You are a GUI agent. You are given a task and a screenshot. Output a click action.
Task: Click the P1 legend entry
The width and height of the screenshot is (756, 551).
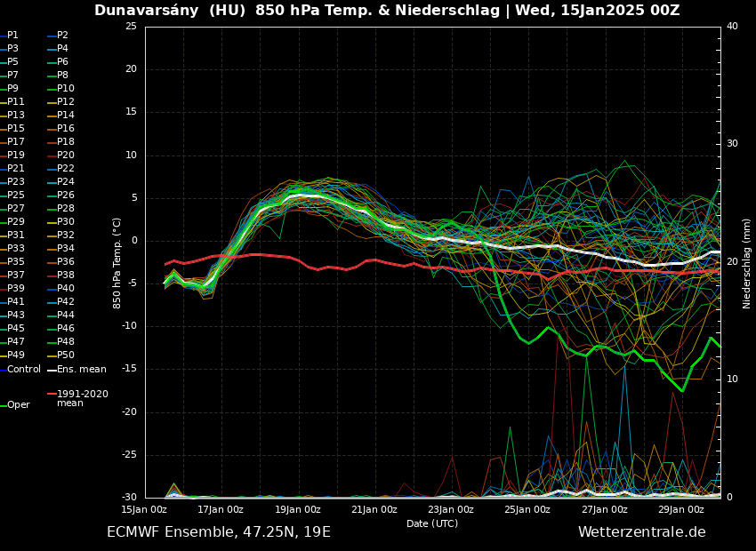pyautogui.click(x=12, y=36)
